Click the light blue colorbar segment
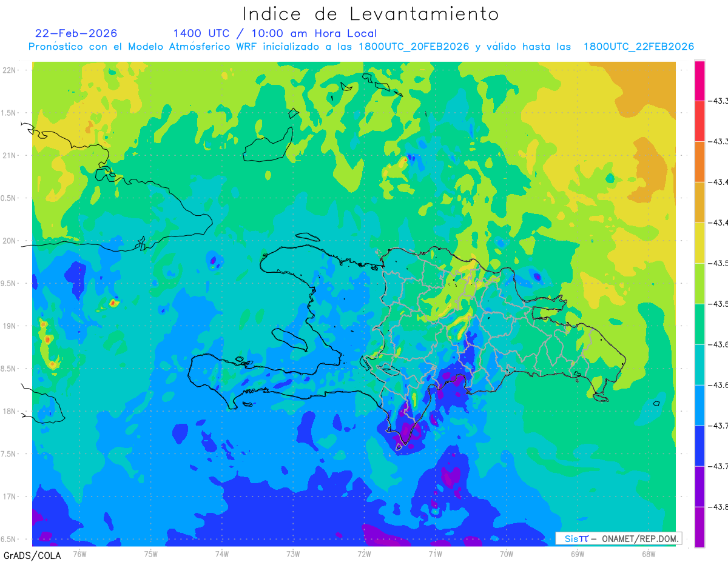This screenshot has height=562, width=728. 699,406
